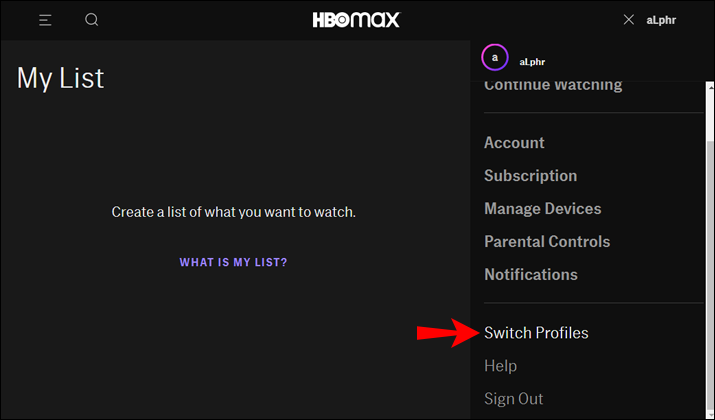The width and height of the screenshot is (715, 420).
Task: Click the search magnifier icon
Action: click(92, 20)
